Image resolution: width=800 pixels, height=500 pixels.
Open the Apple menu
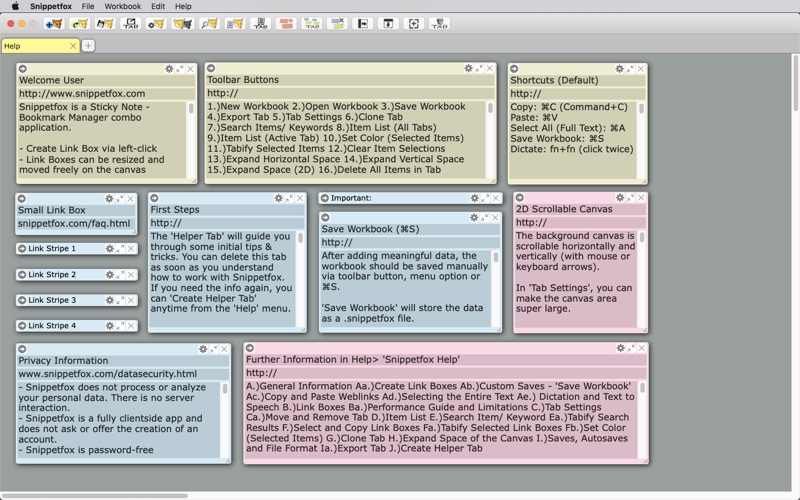pyautogui.click(x=15, y=6)
